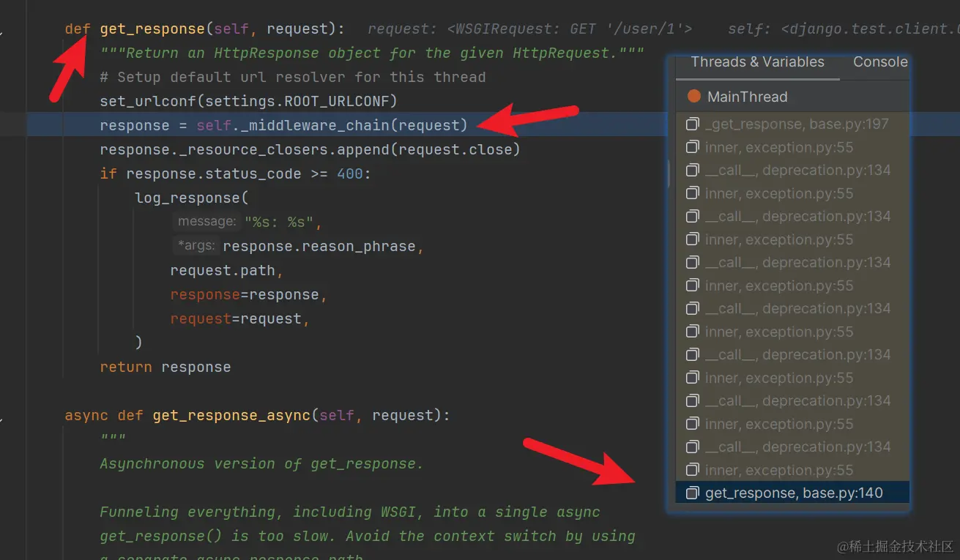Click the get_response_async function name
This screenshot has height=560, width=960.
pos(232,415)
